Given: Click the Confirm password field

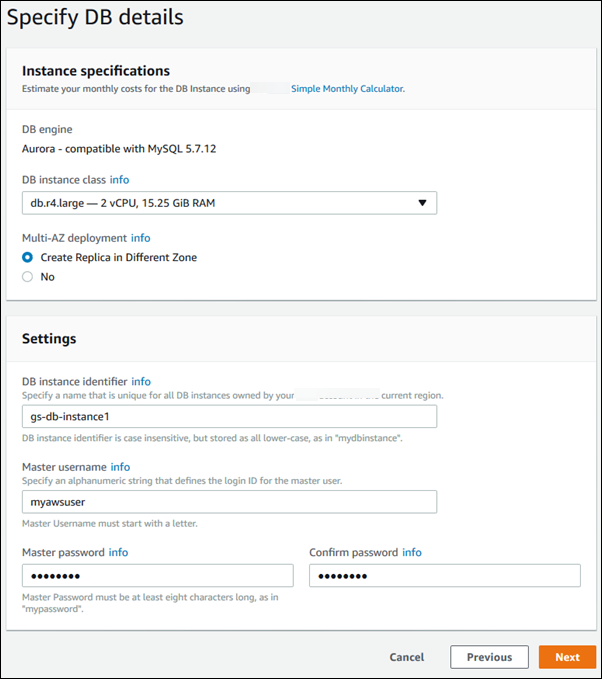Looking at the screenshot, I should click(445, 576).
